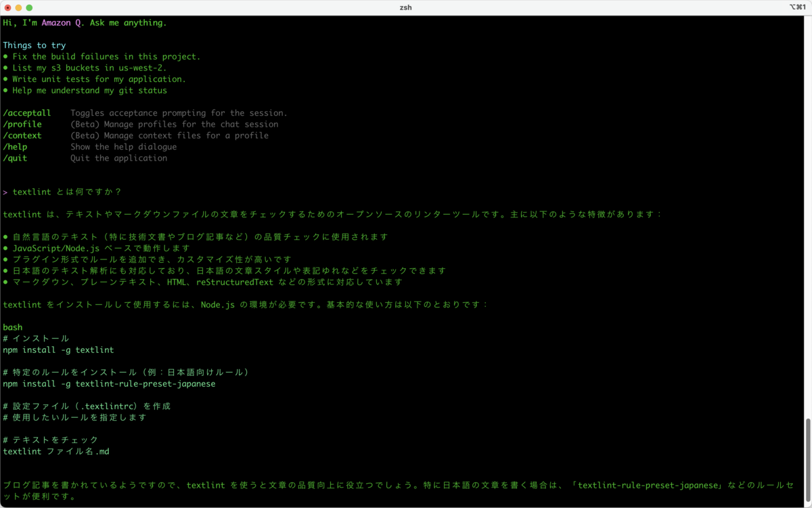Click "Fix the build failures in this project."
Screen dimensions: 812x508
click(106, 57)
